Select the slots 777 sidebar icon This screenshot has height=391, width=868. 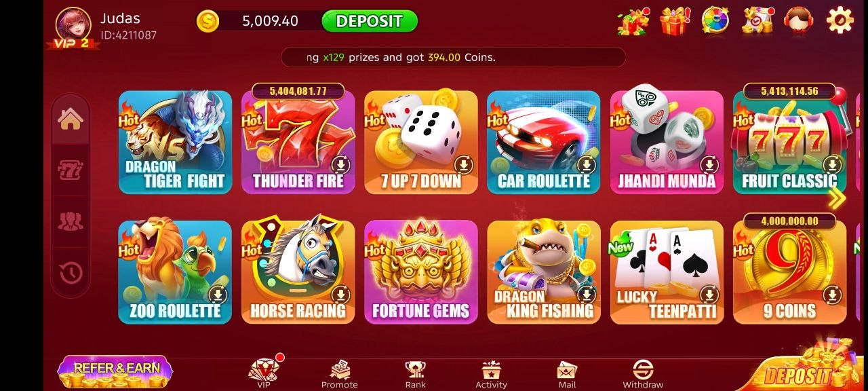pos(71,170)
